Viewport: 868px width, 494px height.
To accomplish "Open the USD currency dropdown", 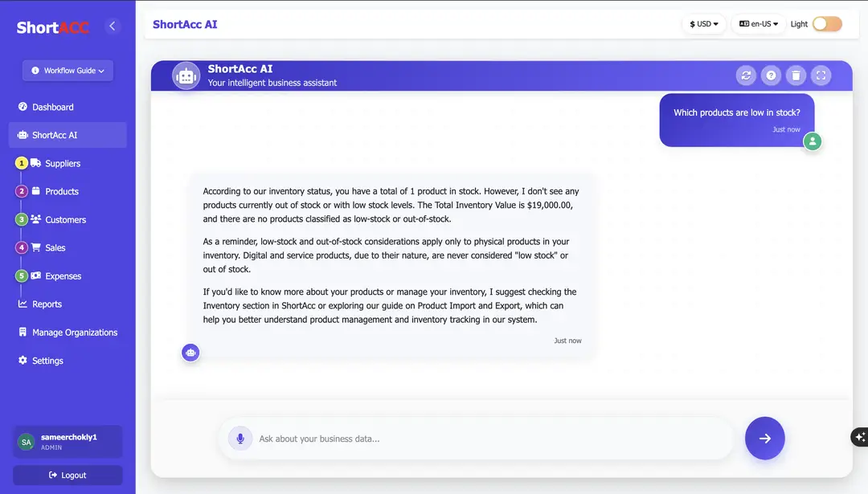I will coord(703,24).
